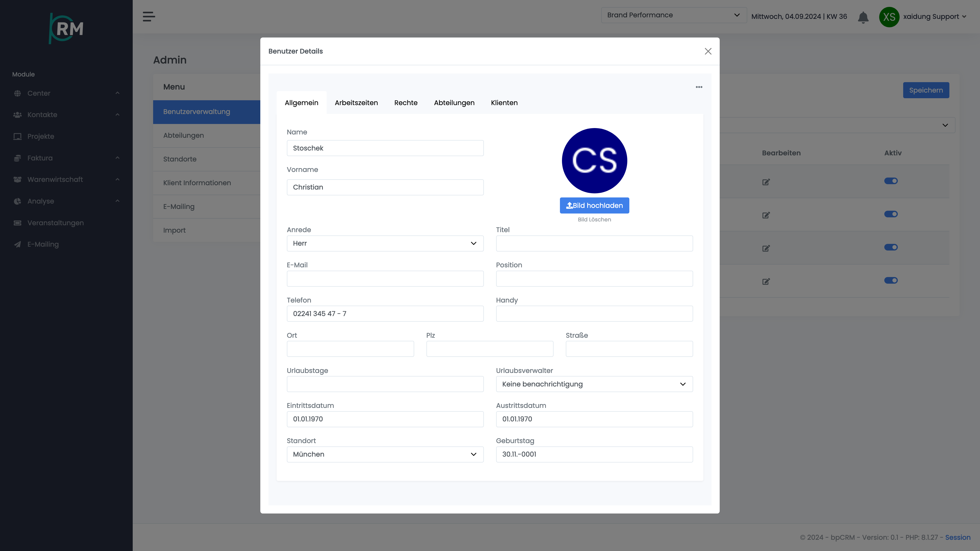Open the Anrede dropdown
980x551 pixels.
385,243
